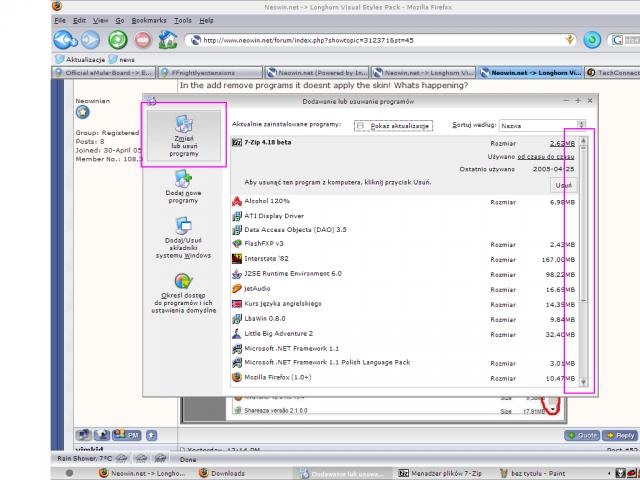This screenshot has height=480, width=640.
Task: Switch to 'FFnightlyextensions' tab
Action: click(210, 73)
